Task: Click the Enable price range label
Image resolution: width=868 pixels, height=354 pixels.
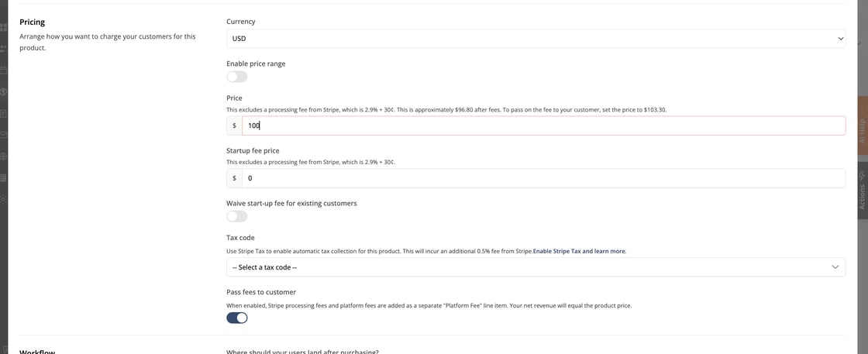Action: [x=256, y=64]
